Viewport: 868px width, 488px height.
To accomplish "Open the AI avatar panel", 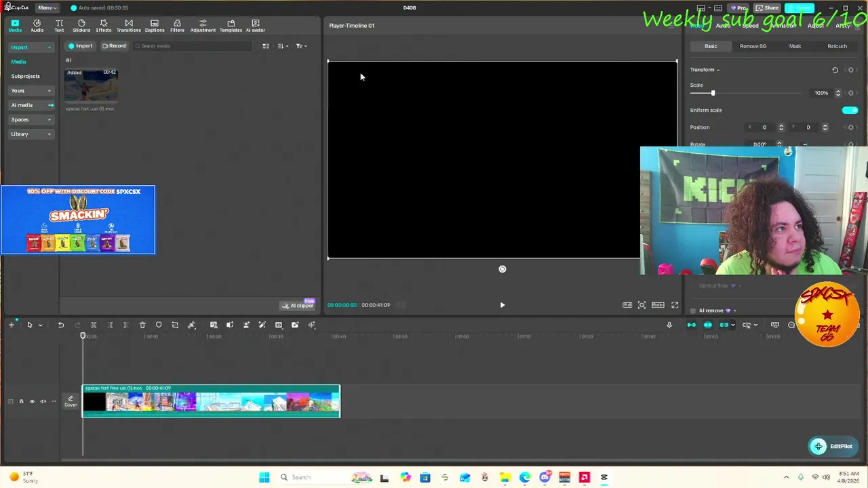I will (256, 26).
